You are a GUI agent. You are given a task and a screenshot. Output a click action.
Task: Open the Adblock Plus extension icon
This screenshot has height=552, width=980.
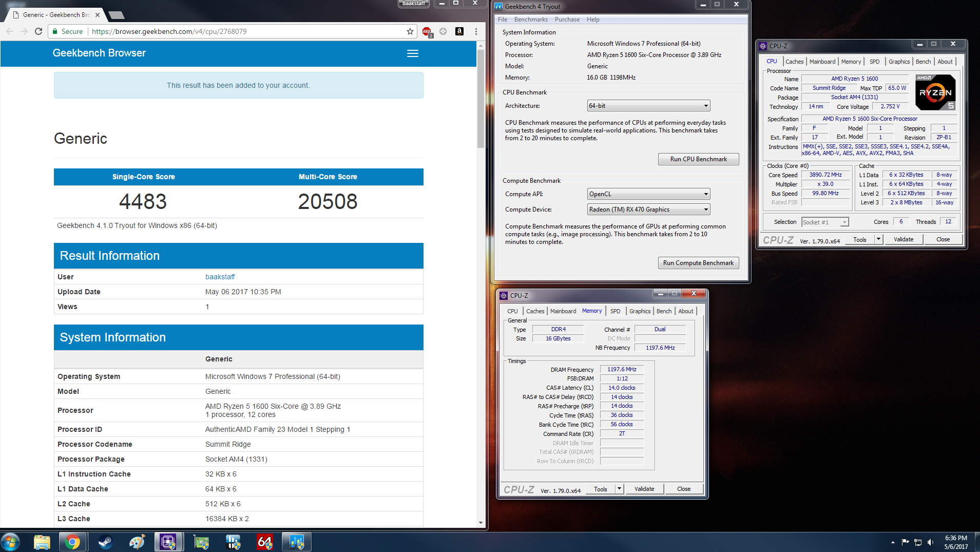click(427, 32)
